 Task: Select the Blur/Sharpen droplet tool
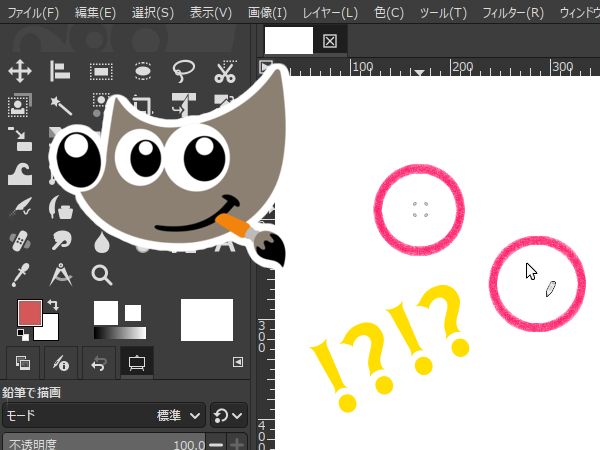(102, 242)
